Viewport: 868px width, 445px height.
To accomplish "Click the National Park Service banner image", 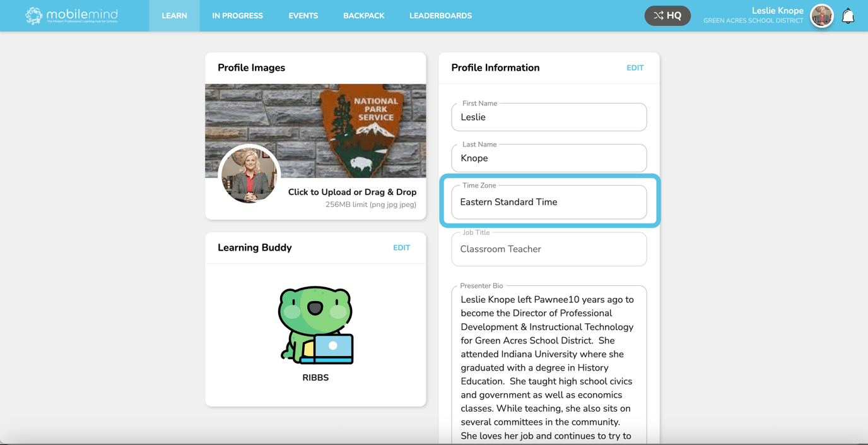I will (315, 131).
